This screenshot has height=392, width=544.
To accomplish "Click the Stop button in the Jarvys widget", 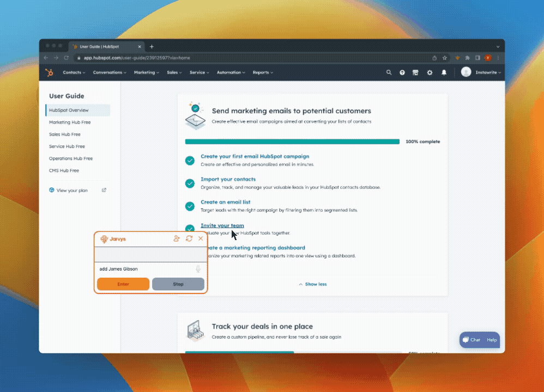I will coord(178,284).
